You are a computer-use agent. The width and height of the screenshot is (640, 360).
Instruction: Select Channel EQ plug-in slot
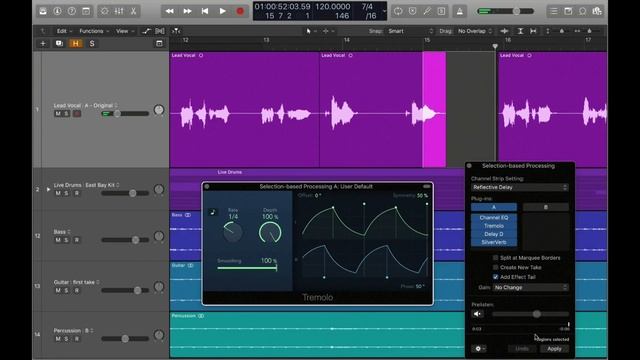click(494, 218)
